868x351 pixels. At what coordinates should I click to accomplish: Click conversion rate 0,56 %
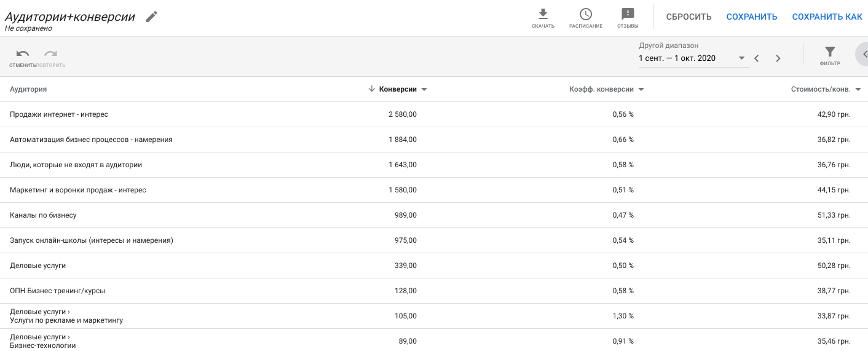623,114
